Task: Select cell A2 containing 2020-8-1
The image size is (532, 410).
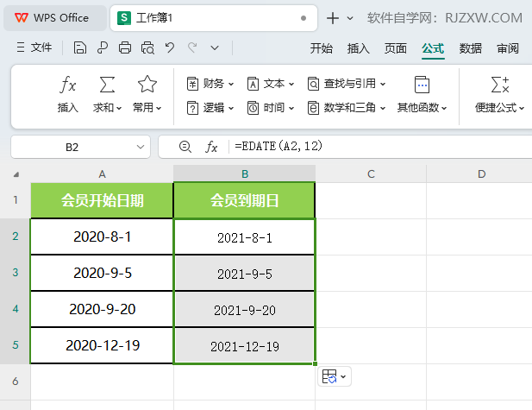Action: click(x=102, y=237)
